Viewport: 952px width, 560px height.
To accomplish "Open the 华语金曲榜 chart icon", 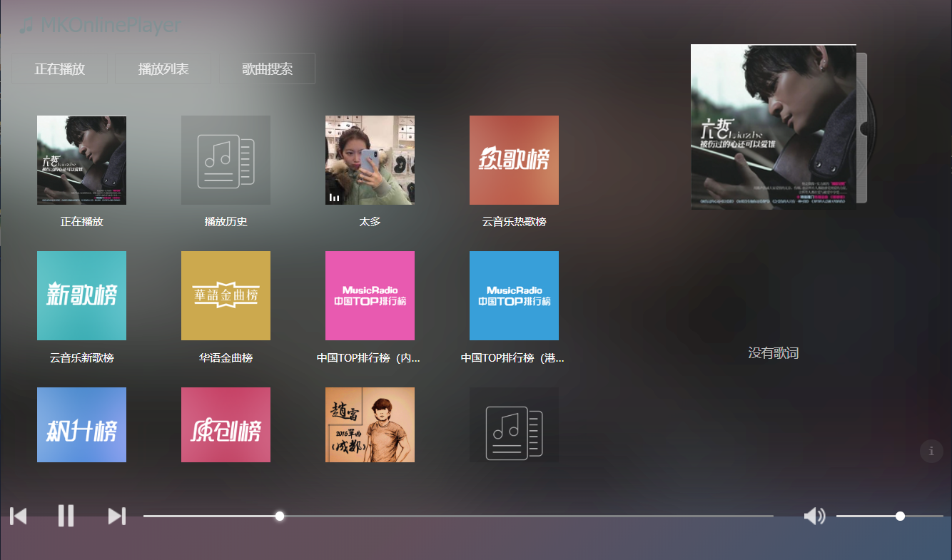I will coord(226,295).
